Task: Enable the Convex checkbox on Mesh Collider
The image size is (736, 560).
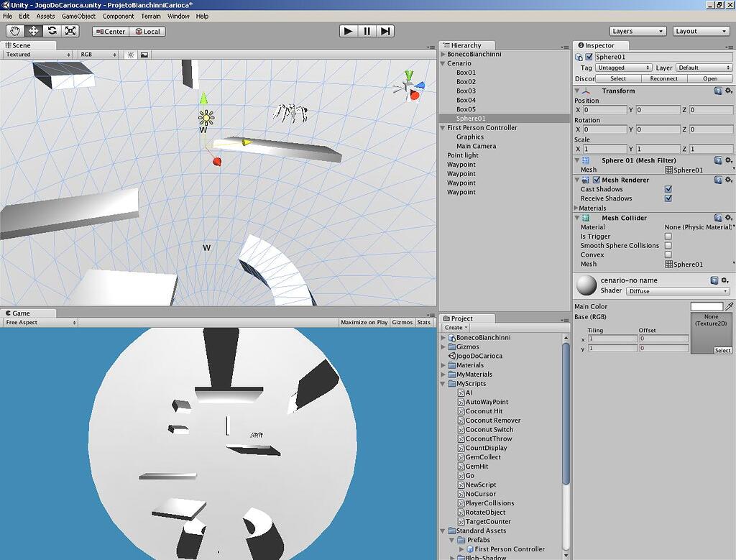Action: (668, 254)
